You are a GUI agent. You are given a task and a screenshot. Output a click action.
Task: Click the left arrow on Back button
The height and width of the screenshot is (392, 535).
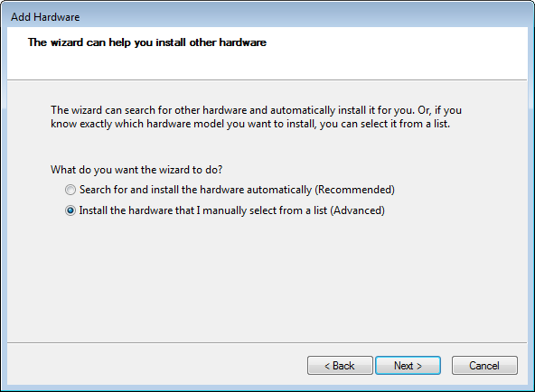click(327, 366)
